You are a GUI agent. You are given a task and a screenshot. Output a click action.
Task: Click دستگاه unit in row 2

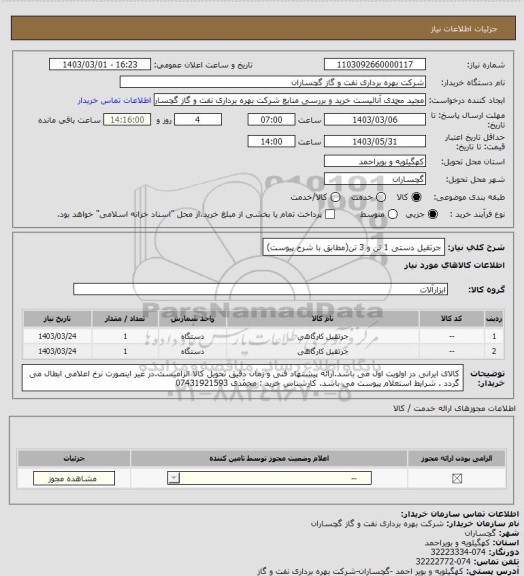point(193,352)
